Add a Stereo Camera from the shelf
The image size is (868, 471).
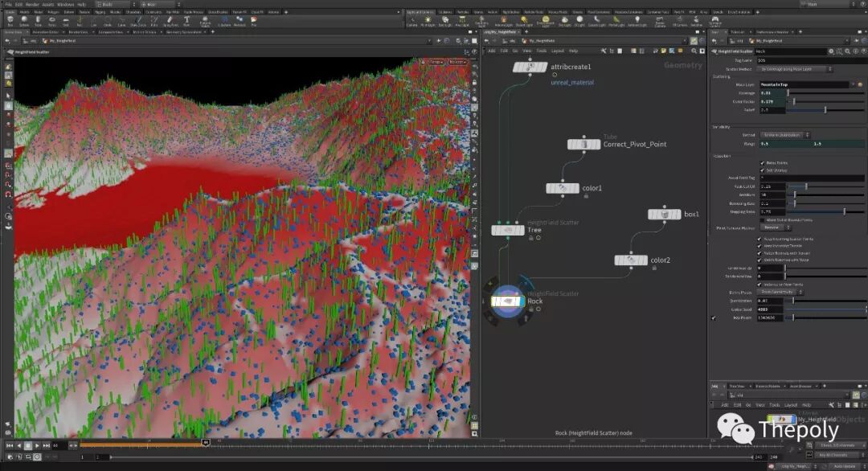point(660,23)
